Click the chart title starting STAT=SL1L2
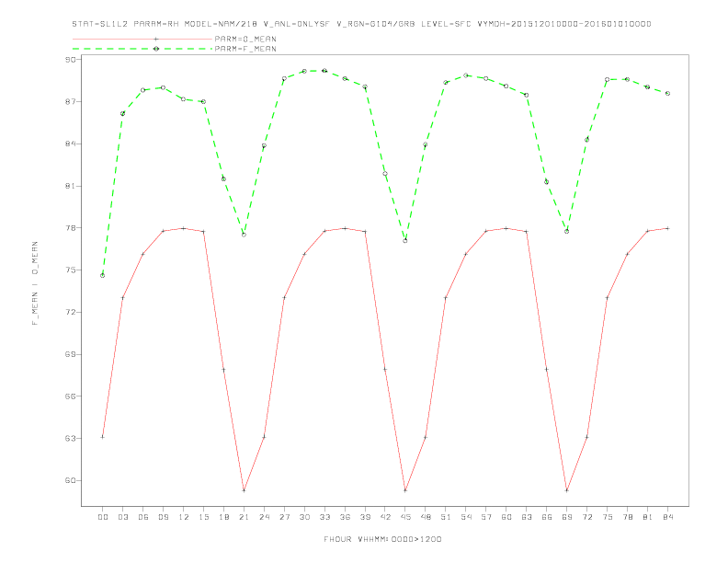Screen dimensions: 728x563 point(361,24)
